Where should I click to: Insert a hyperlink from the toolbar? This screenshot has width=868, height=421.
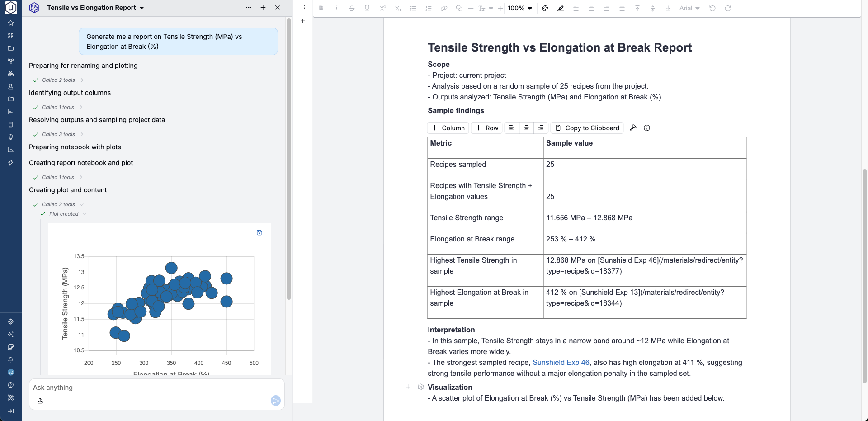[444, 8]
